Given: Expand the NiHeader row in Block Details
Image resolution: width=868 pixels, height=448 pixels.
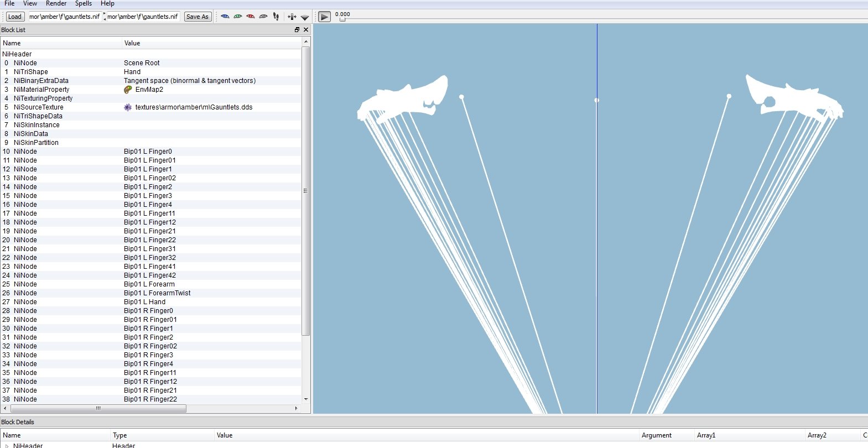Looking at the screenshot, I should click(x=7, y=446).
